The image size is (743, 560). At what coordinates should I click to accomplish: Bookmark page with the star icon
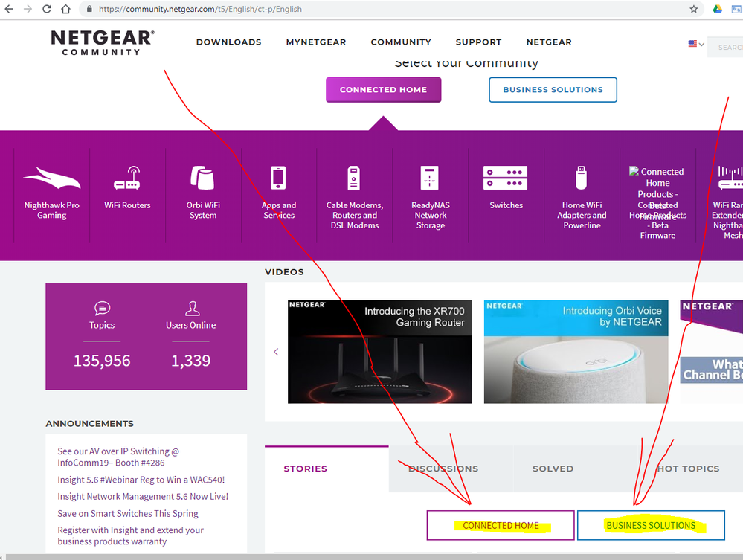(x=694, y=9)
